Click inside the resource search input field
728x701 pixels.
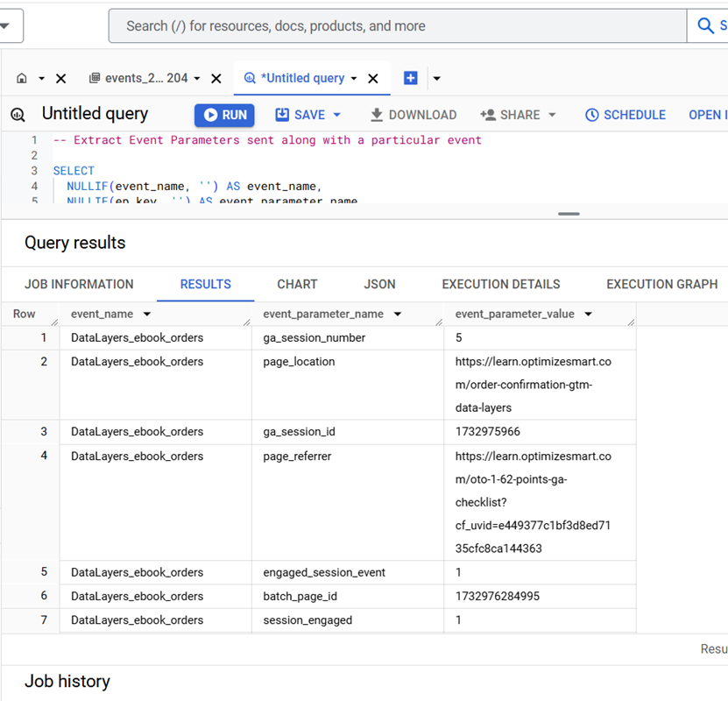click(x=394, y=25)
